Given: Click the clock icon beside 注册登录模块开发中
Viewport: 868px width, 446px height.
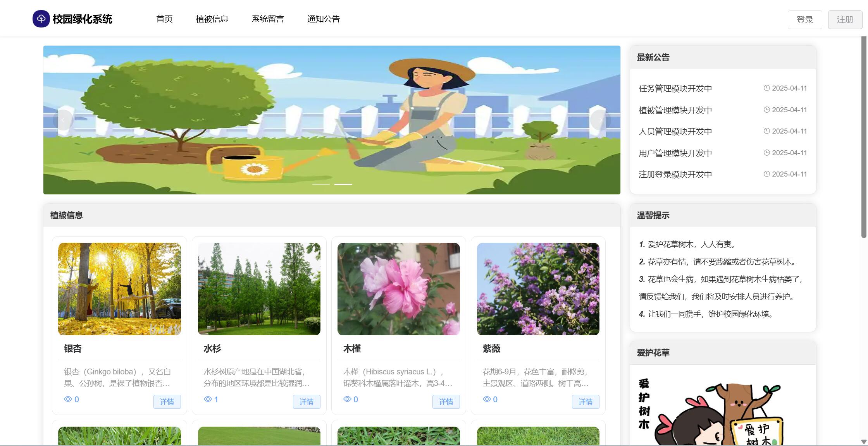Looking at the screenshot, I should point(767,174).
